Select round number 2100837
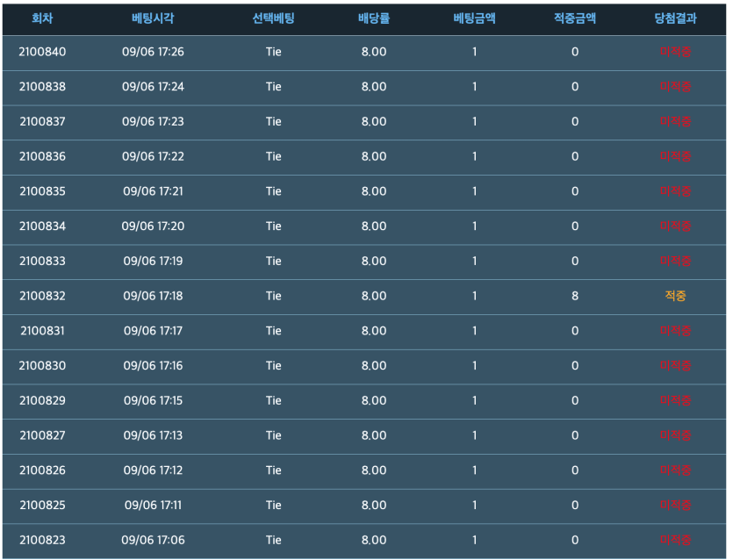Image resolution: width=733 pixels, height=560 pixels. (x=42, y=121)
